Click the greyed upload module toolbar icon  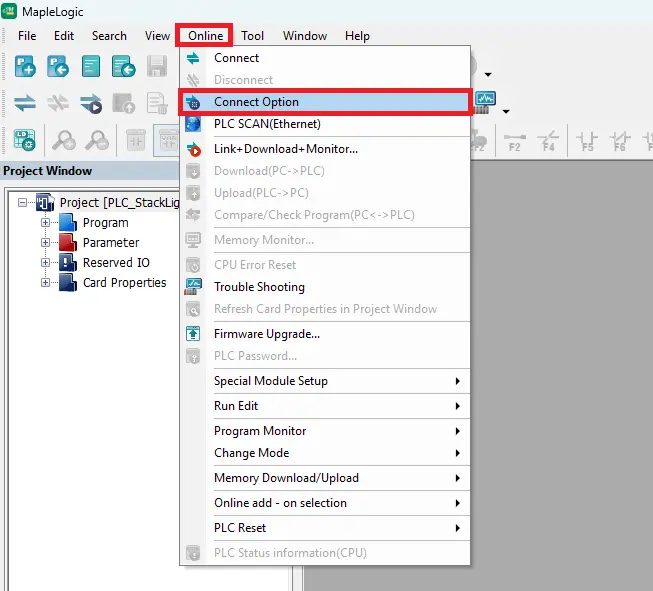pyautogui.click(x=124, y=103)
